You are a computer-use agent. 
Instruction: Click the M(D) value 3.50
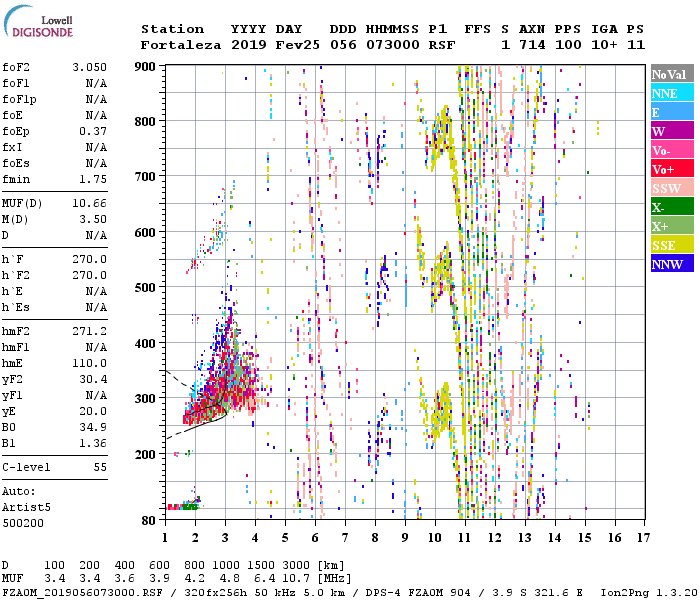tap(93, 219)
